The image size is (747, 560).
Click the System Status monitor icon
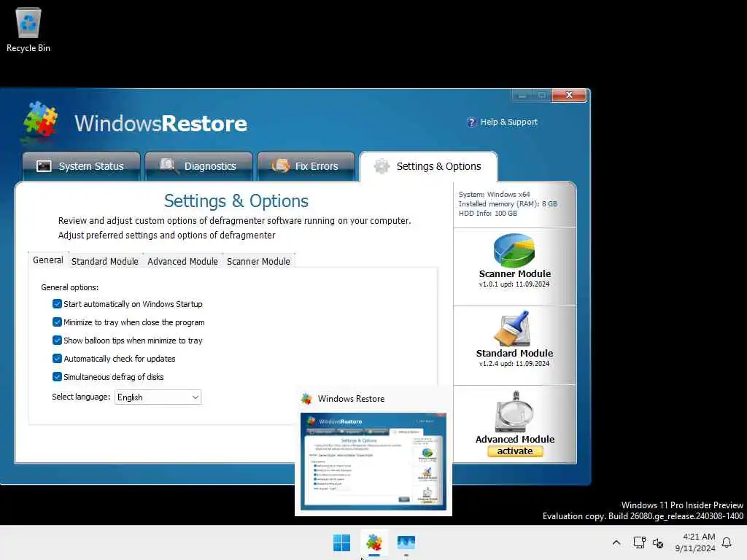pos(44,166)
